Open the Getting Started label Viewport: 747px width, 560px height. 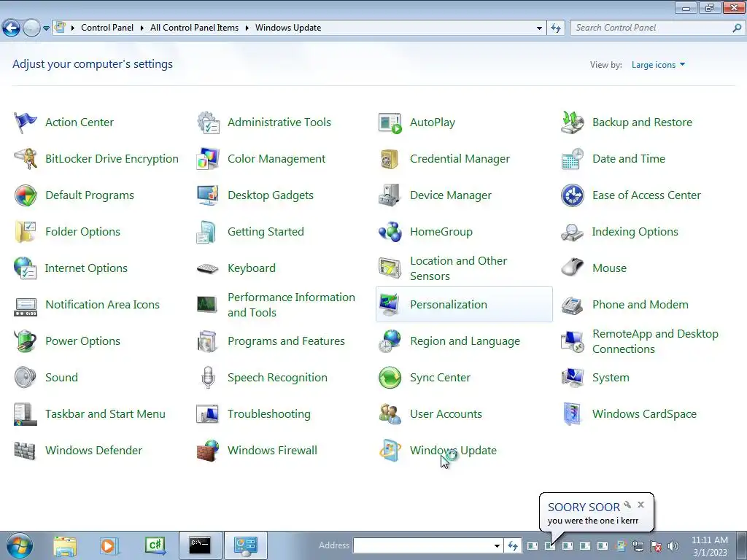coord(266,232)
